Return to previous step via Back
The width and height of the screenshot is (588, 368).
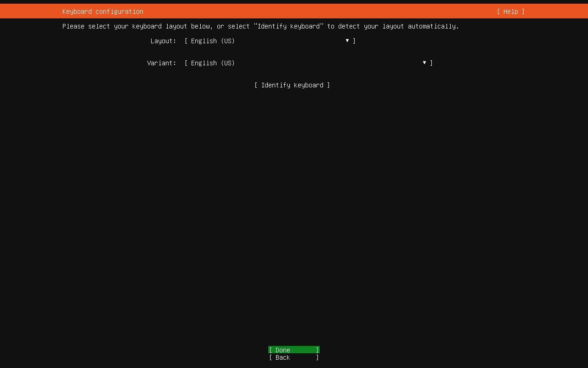pos(294,357)
